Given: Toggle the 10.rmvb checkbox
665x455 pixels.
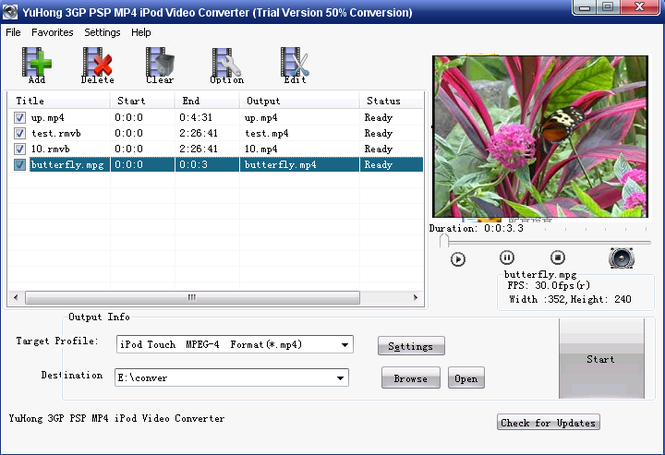Looking at the screenshot, I should coord(20,149).
